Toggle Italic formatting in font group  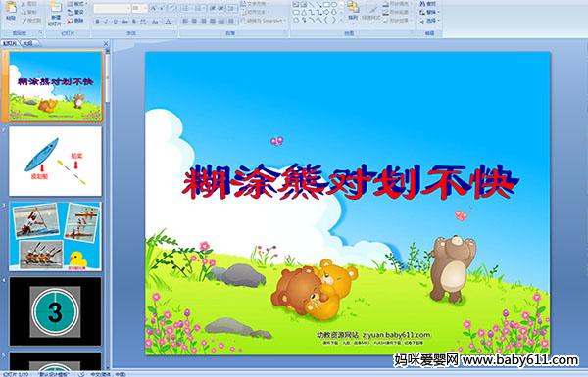[x=106, y=22]
